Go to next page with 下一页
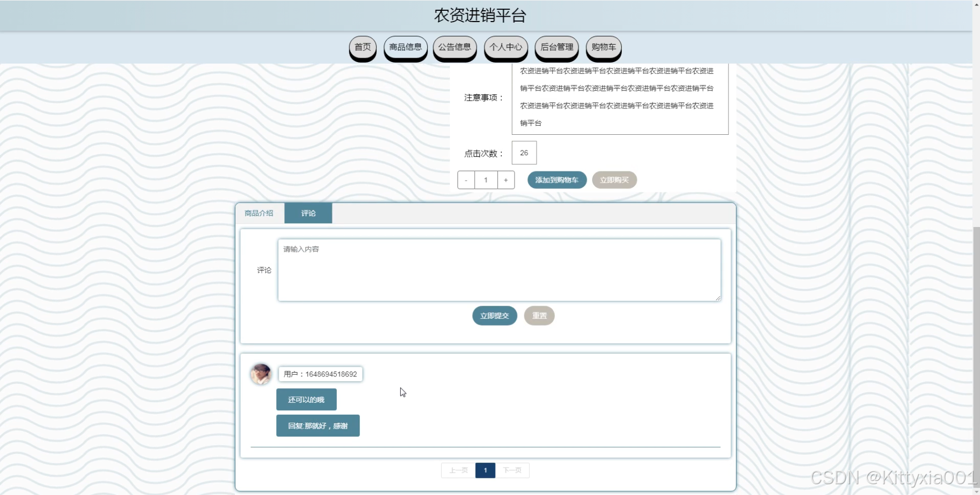 512,470
